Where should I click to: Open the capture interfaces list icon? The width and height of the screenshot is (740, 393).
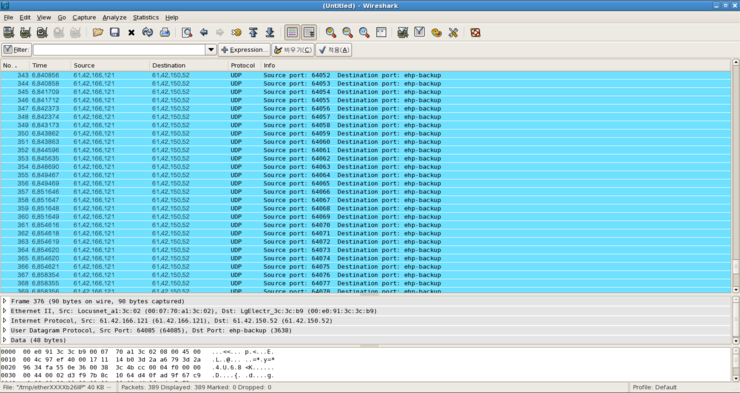[8, 33]
